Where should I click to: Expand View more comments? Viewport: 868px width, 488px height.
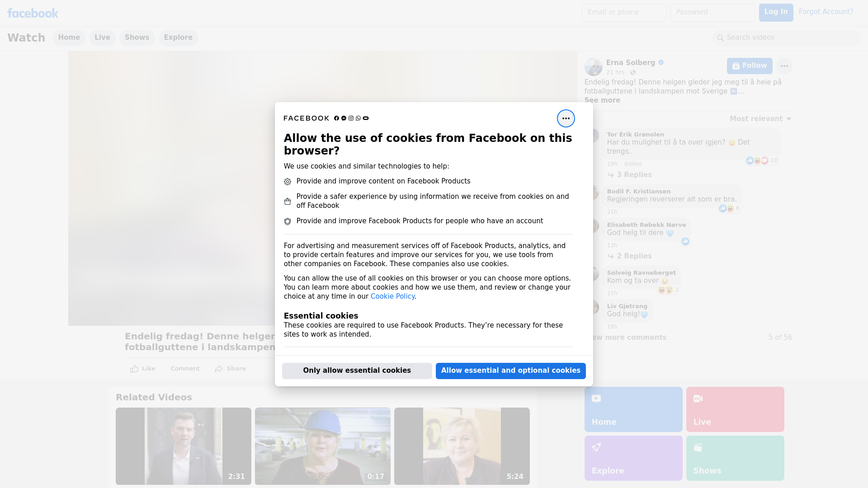click(x=626, y=338)
